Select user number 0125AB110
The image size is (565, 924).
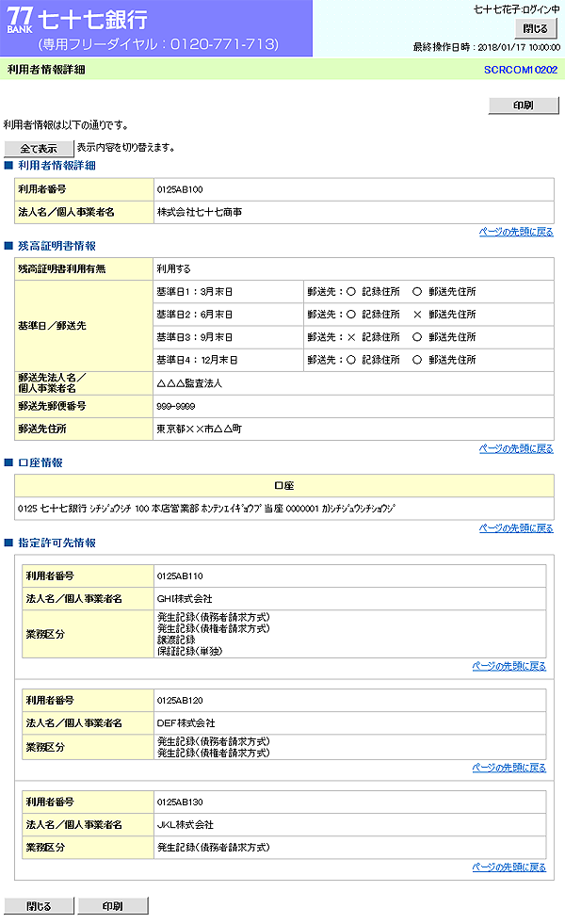[180, 575]
